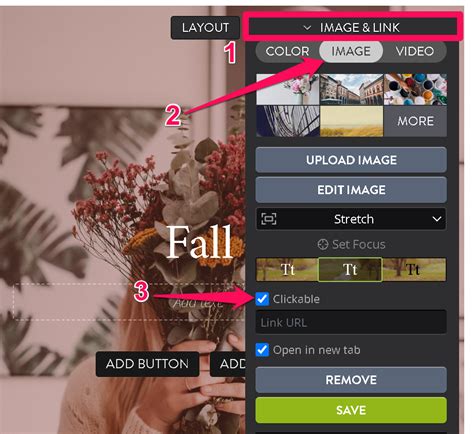Image resolution: width=474 pixels, height=434 pixels.
Task: Open the LAYOUT menu
Action: (205, 27)
